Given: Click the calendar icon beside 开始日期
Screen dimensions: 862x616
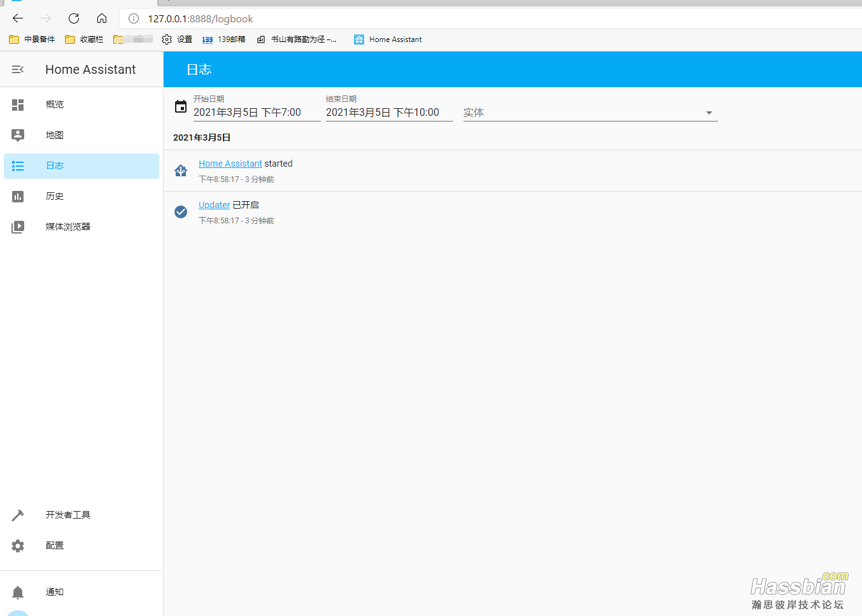Looking at the screenshot, I should (x=181, y=107).
